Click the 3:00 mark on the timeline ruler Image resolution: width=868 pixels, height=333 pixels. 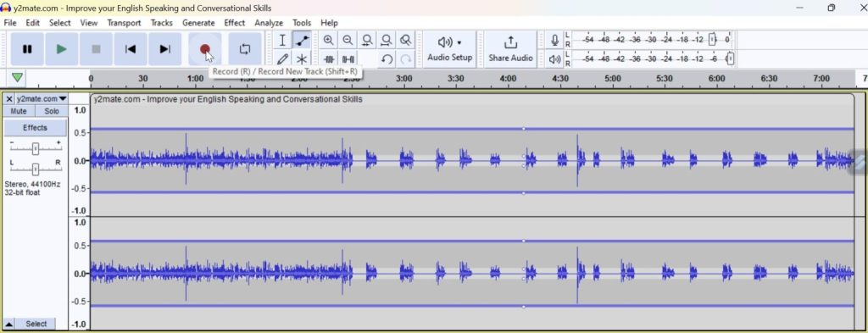[x=403, y=79]
